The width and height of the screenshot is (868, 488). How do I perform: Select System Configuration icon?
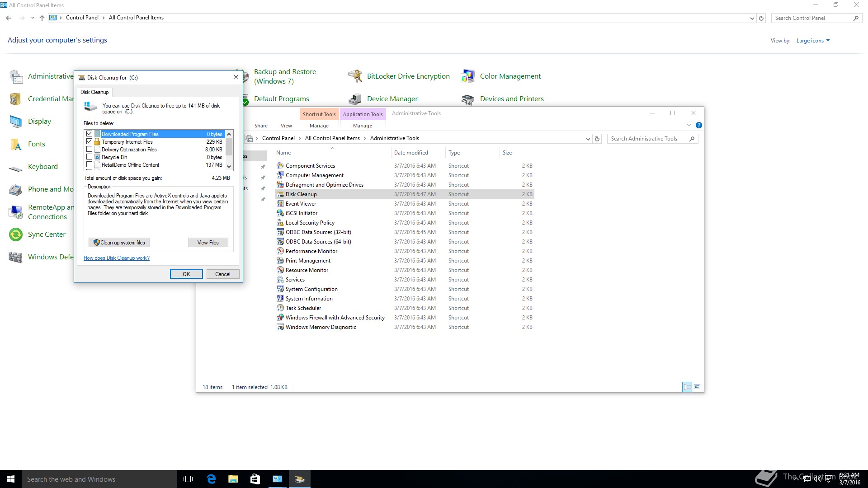pyautogui.click(x=280, y=289)
